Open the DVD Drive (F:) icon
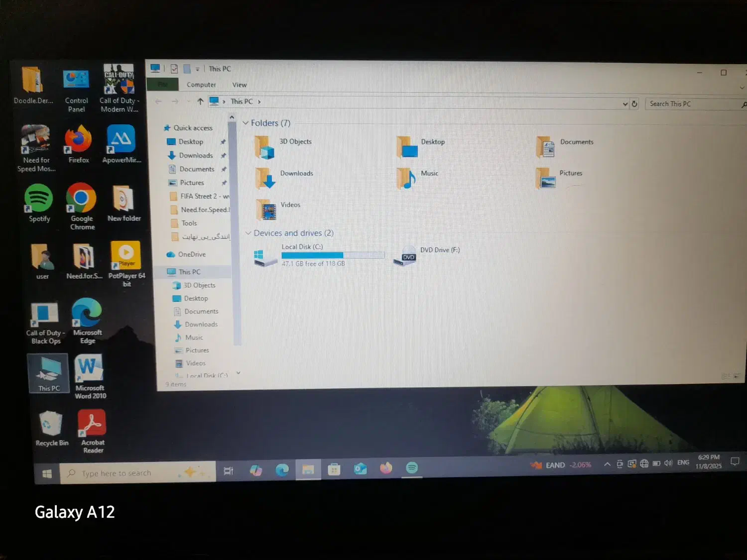Screen dimensions: 747x560 [x=405, y=256]
